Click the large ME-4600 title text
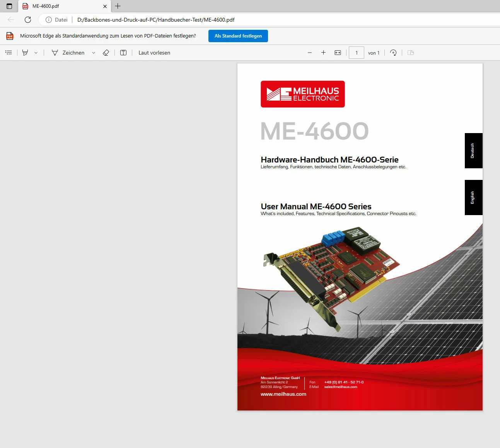This screenshot has width=500, height=448. [314, 131]
